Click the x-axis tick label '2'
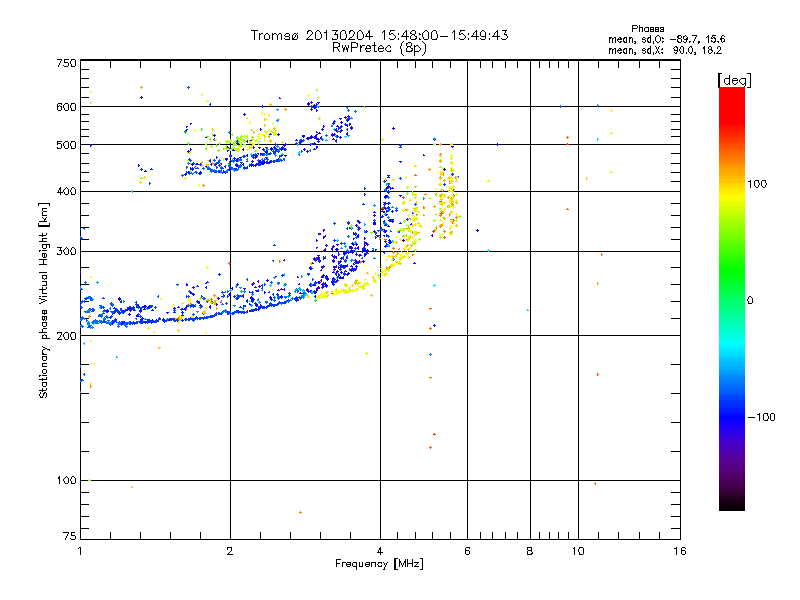The width and height of the screenshot is (800, 600). (x=230, y=551)
